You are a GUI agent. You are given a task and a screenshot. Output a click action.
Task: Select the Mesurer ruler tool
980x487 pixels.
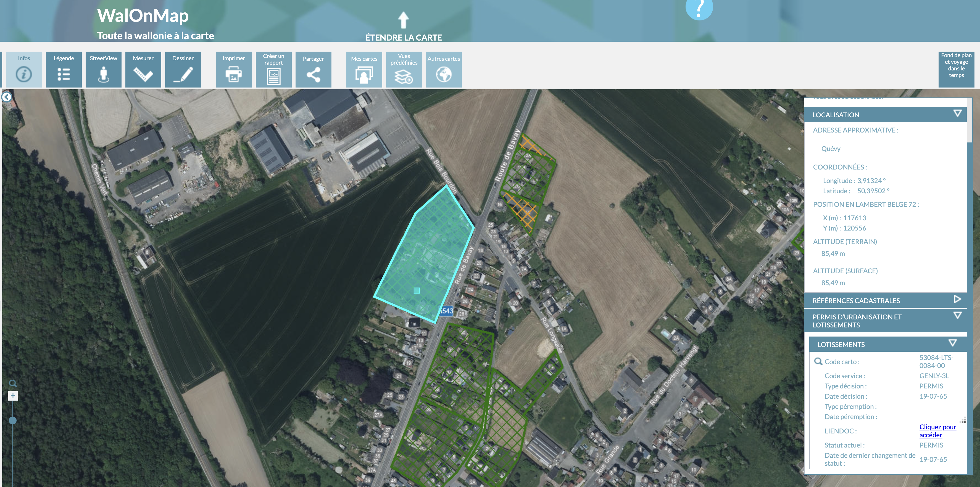coord(143,69)
